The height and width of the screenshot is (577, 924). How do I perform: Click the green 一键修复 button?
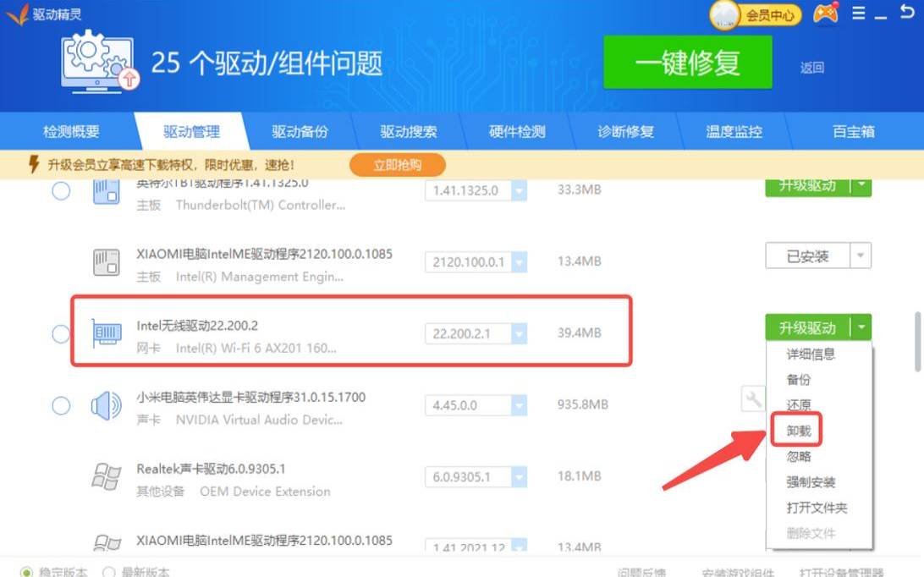(688, 63)
